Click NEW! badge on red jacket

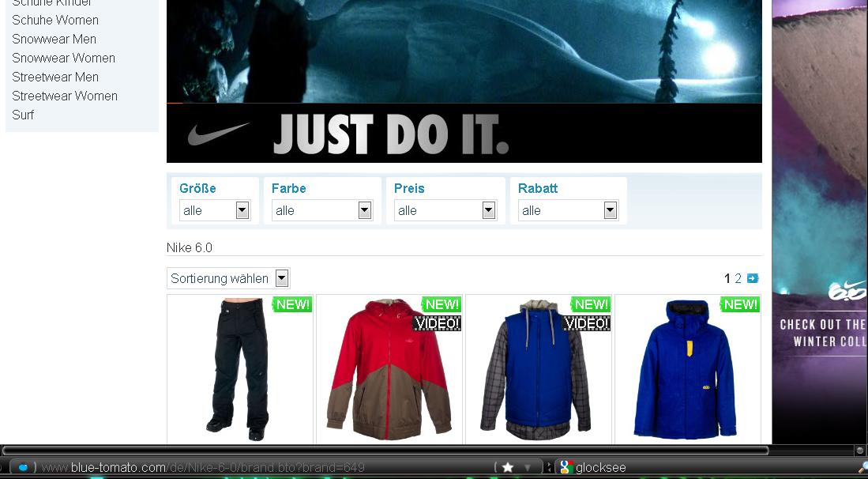(442, 304)
